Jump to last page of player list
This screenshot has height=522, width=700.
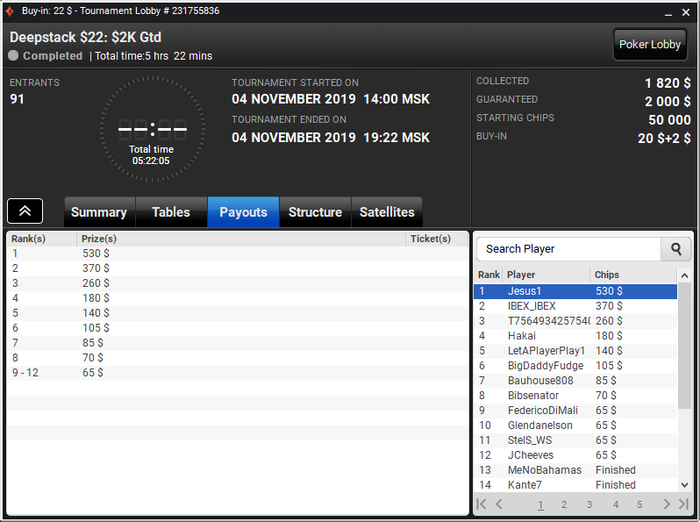pyautogui.click(x=683, y=504)
